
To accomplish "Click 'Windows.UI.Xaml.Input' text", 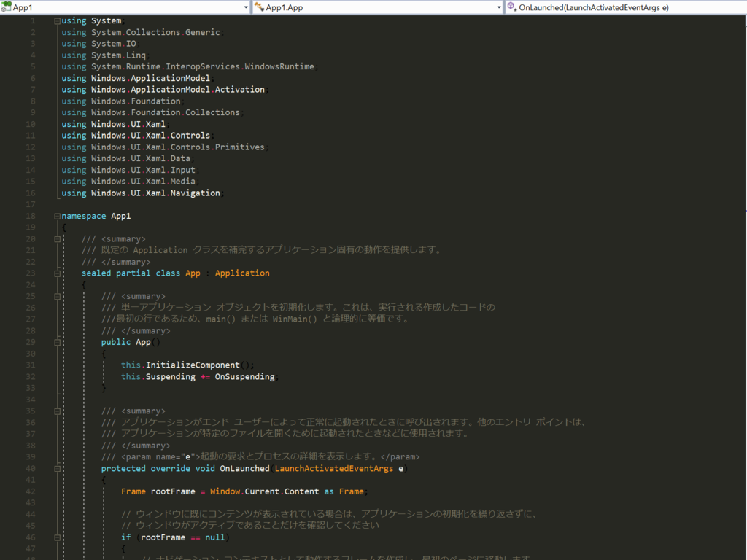I will coord(143,170).
